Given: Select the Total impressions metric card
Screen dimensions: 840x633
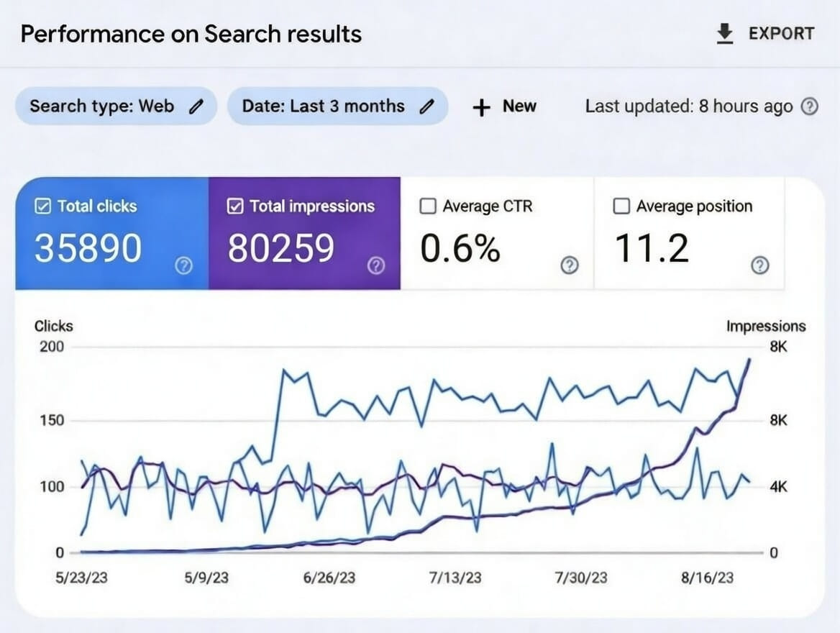Looking at the screenshot, I should 305,234.
